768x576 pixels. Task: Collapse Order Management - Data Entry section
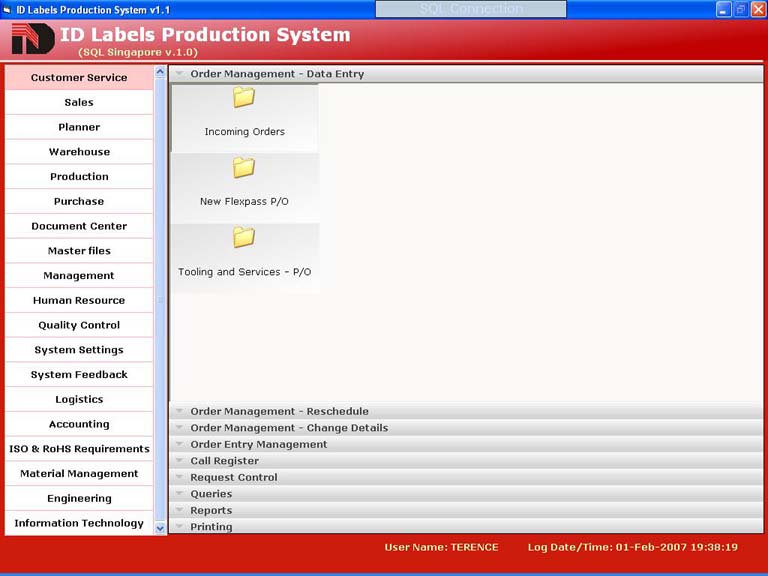click(277, 74)
